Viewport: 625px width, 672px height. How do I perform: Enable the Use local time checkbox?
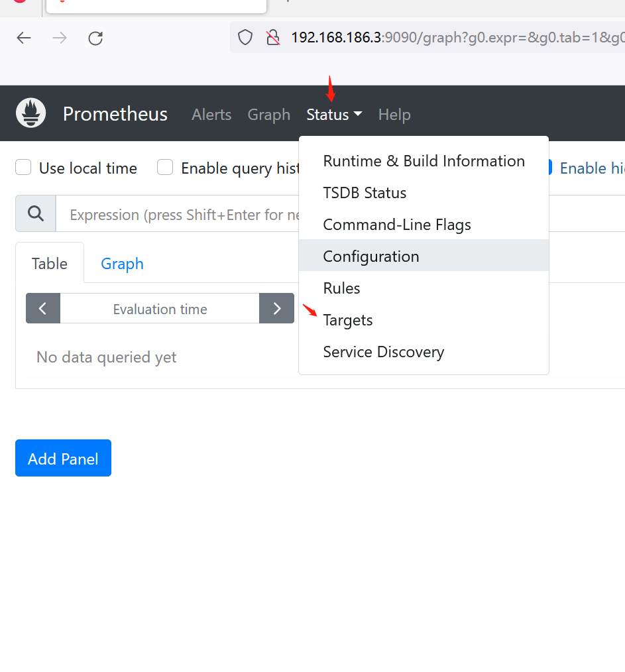click(x=24, y=168)
